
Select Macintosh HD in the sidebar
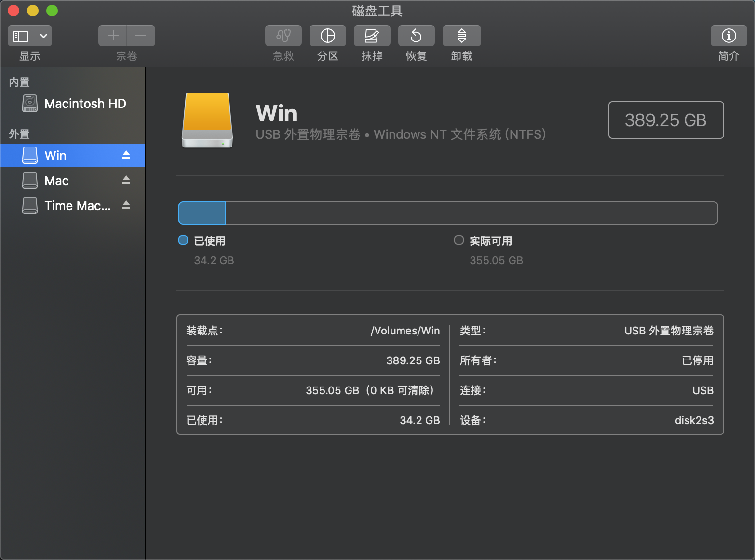pyautogui.click(x=72, y=103)
